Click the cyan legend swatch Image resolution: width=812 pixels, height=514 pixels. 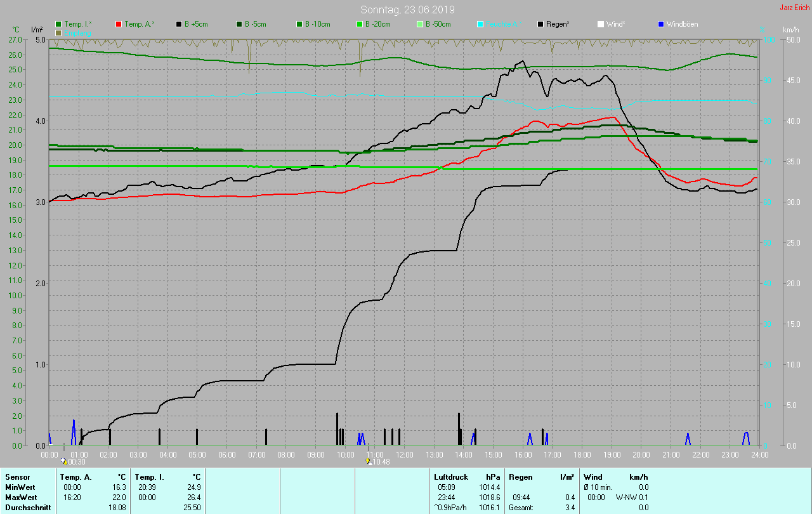(480, 24)
